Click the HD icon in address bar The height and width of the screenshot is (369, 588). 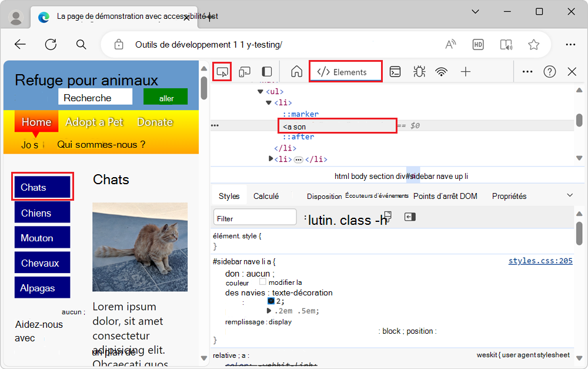tap(477, 44)
